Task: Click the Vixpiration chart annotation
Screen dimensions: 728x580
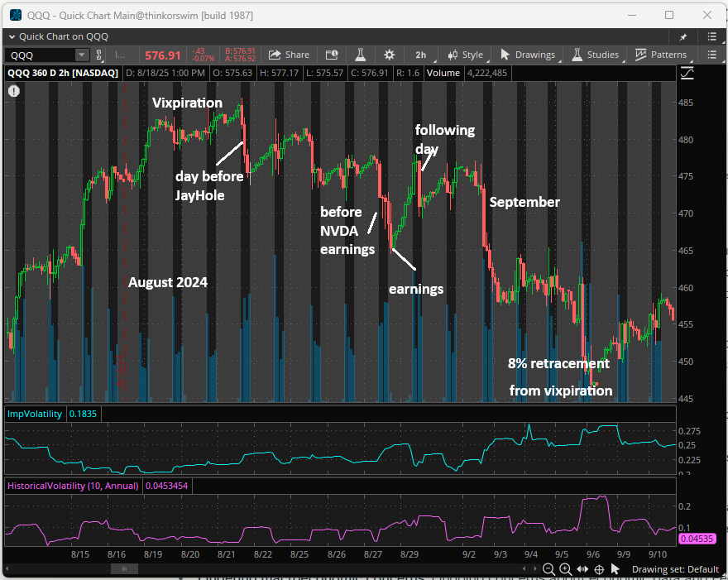Action: coord(187,103)
